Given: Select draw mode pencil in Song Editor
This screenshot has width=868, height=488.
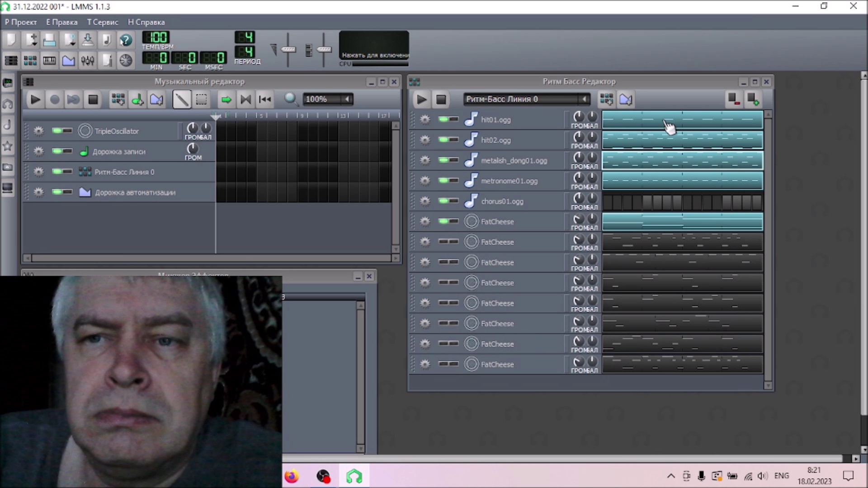Looking at the screenshot, I should click(181, 99).
